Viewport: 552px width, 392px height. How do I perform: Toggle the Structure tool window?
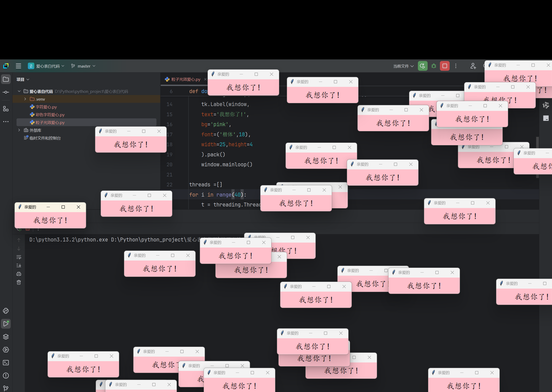6,109
